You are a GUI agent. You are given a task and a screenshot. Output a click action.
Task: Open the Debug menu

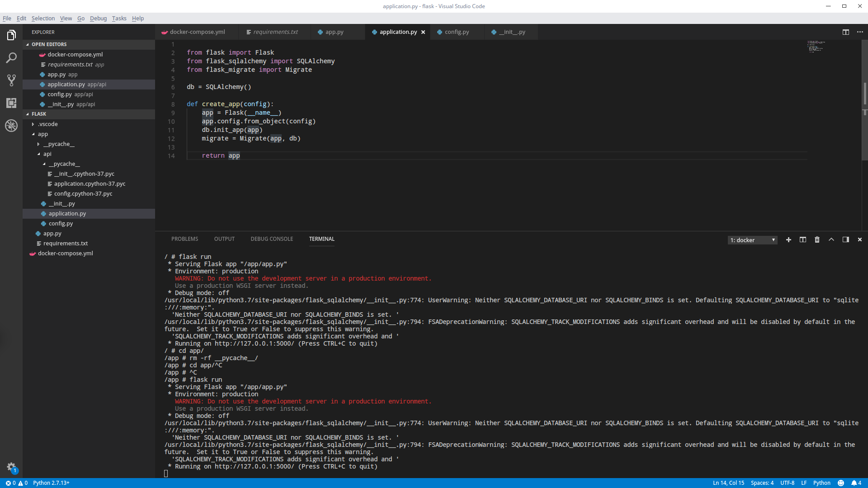coord(98,19)
